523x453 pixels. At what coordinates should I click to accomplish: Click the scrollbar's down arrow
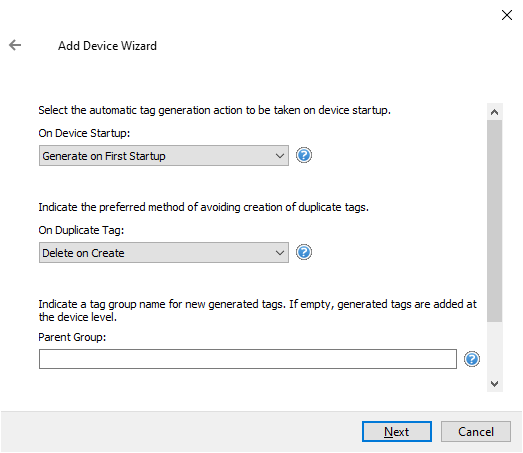click(494, 384)
